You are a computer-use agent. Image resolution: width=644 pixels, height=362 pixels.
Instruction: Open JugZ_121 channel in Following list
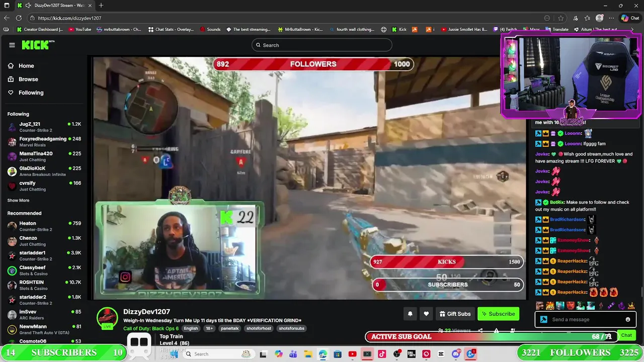click(x=44, y=127)
